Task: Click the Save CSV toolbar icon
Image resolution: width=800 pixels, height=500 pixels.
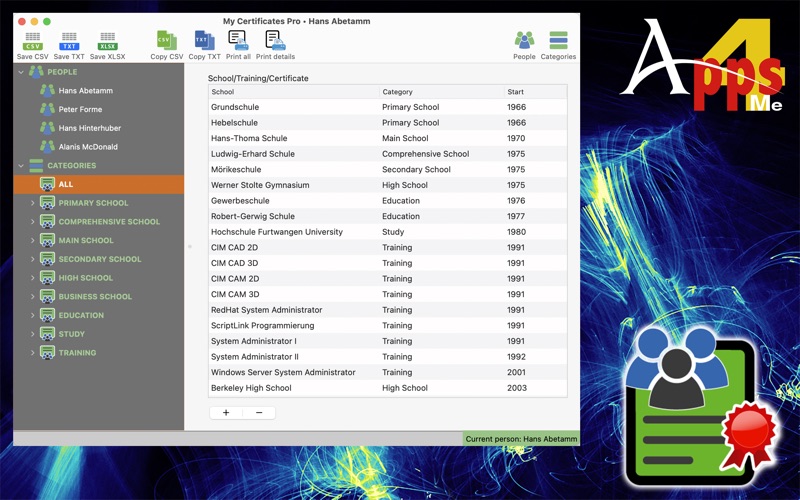Action: point(33,41)
